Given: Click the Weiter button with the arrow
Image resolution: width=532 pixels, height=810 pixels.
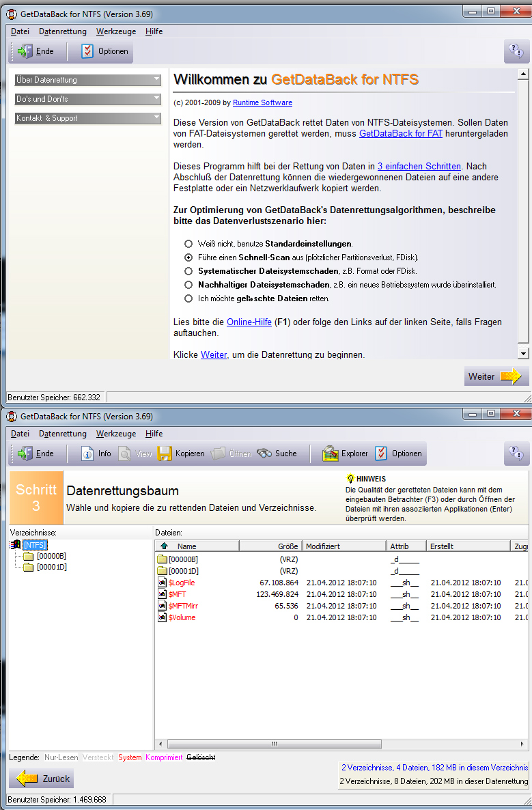Looking at the screenshot, I should [496, 376].
